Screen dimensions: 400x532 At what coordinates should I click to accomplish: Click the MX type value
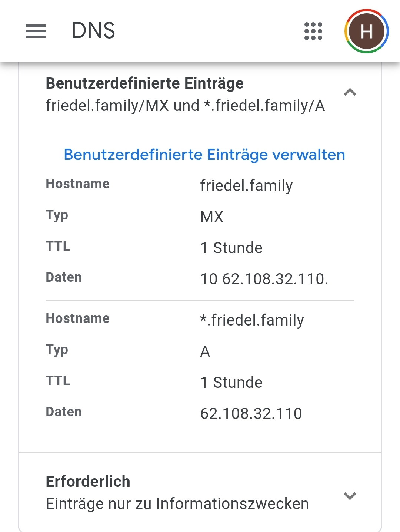click(212, 217)
